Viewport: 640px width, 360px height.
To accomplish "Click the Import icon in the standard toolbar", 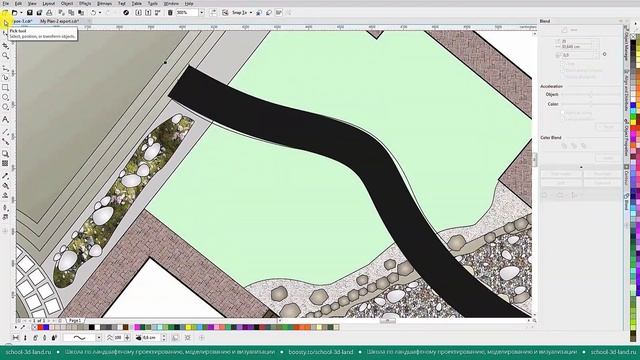I will coord(138,13).
